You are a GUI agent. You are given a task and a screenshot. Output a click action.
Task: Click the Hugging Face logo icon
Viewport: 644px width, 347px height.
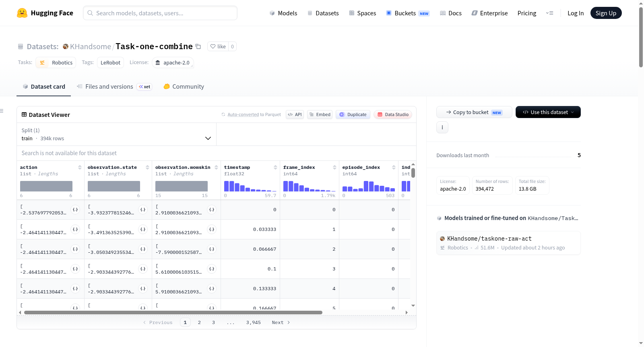(22, 13)
